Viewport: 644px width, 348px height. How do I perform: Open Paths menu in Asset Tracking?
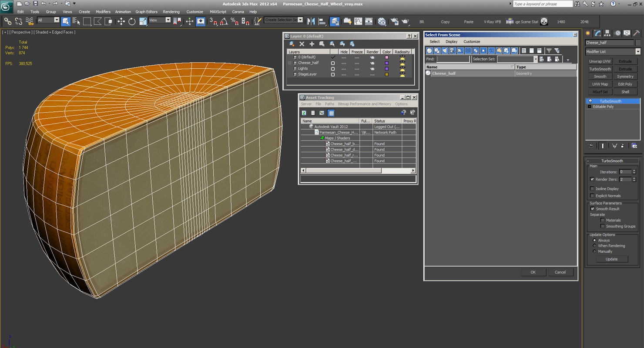(x=329, y=104)
